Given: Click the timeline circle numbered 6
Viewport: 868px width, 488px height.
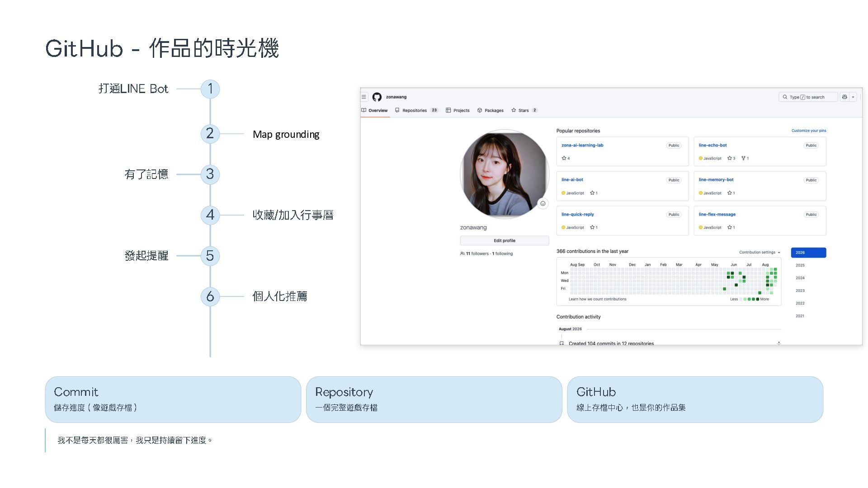Looking at the screenshot, I should click(210, 296).
